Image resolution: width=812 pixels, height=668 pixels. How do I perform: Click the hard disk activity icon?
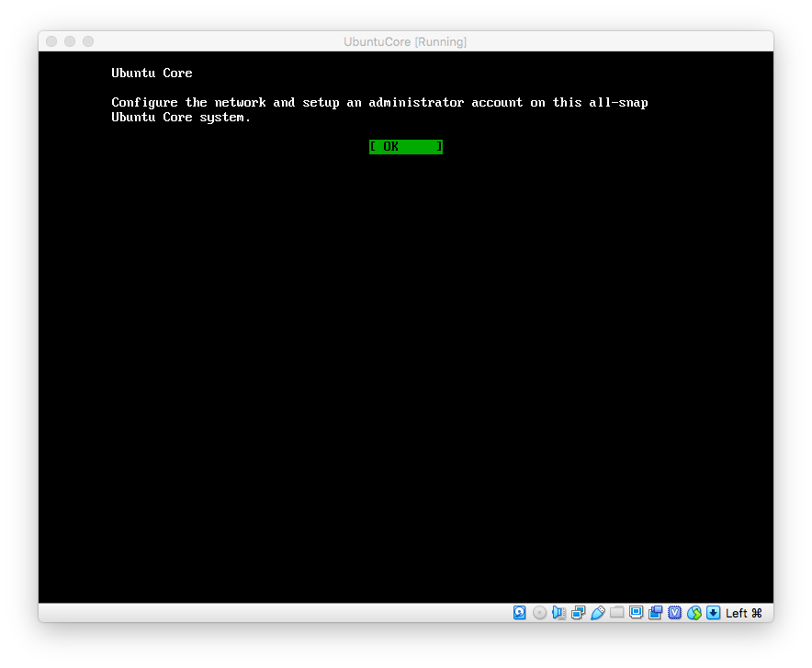[520, 613]
